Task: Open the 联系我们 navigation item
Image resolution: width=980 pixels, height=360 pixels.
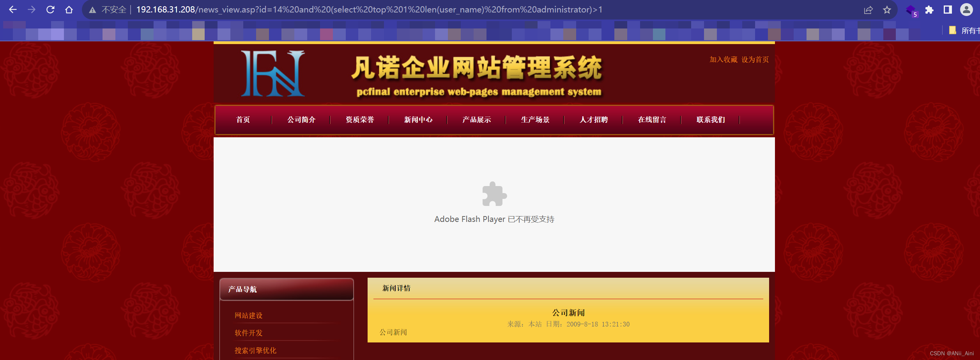Action: [x=711, y=120]
